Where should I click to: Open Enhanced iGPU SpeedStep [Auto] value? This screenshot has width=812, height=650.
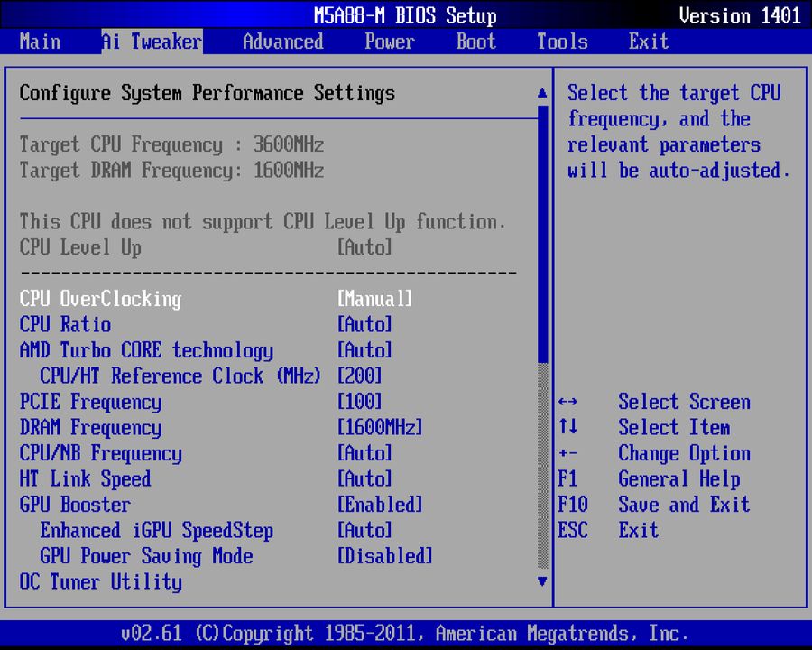[x=364, y=531]
